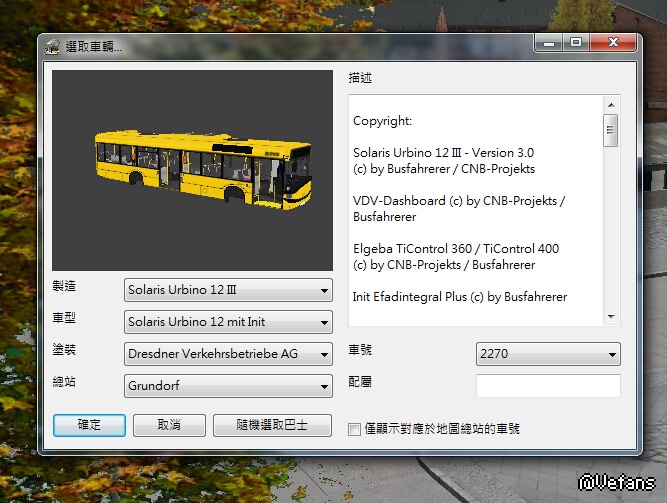Open the 製造 manufacturer dropdown
This screenshot has height=503, width=667.
coord(228,291)
